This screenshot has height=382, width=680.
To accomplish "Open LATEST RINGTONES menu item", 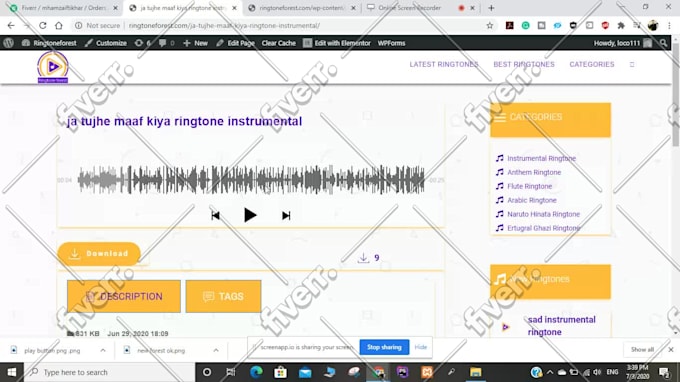I will [x=444, y=64].
